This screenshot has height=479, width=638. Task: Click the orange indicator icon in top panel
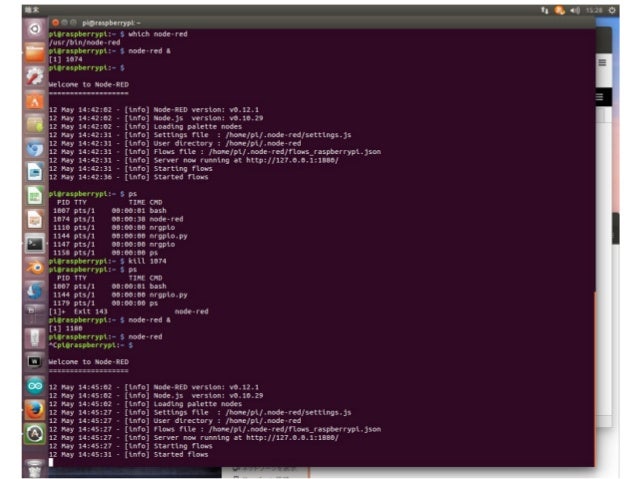559,10
